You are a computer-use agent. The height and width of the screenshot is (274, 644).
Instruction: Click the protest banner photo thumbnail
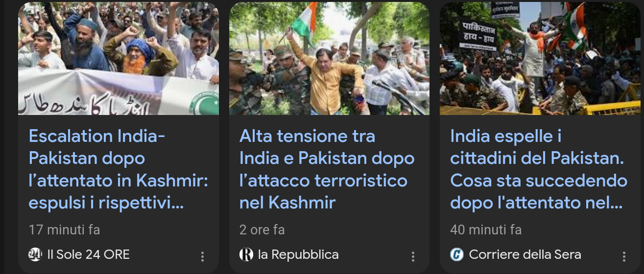(x=119, y=58)
